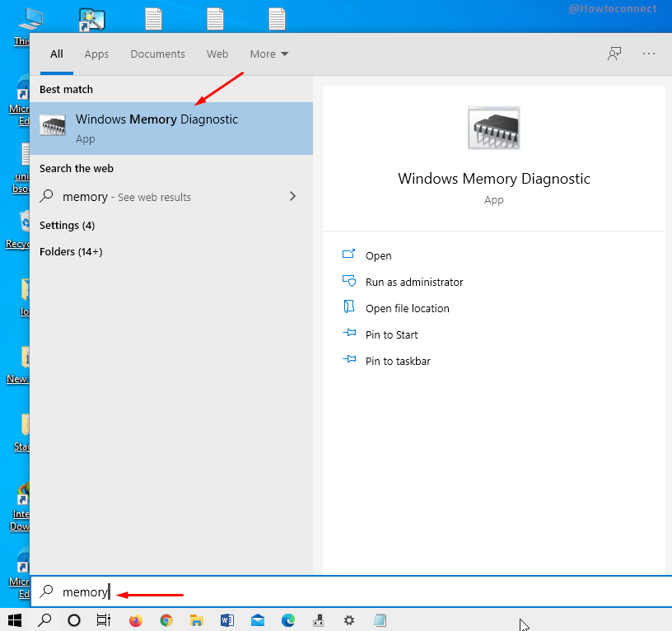Image resolution: width=672 pixels, height=631 pixels.
Task: Expand Settings (4) results group
Action: coord(68,226)
